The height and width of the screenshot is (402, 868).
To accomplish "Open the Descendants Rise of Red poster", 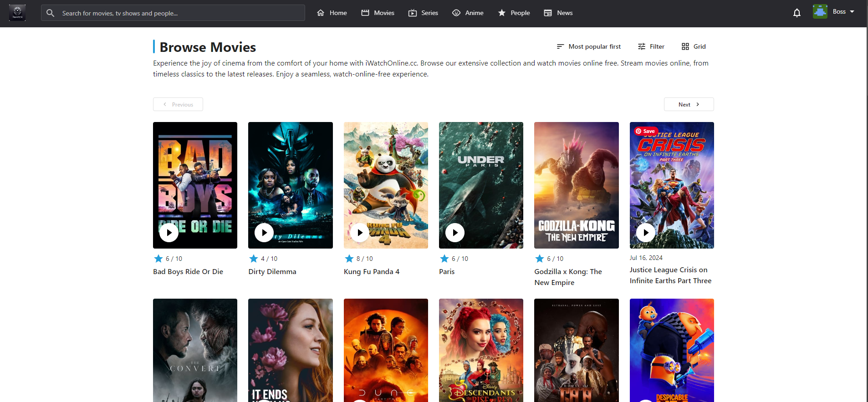I will (481, 350).
